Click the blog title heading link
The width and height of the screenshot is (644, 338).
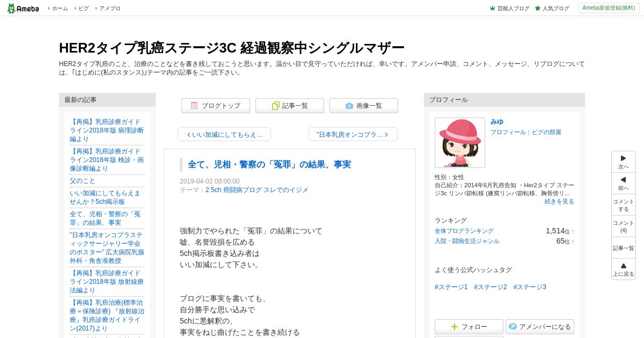pyautogui.click(x=232, y=48)
